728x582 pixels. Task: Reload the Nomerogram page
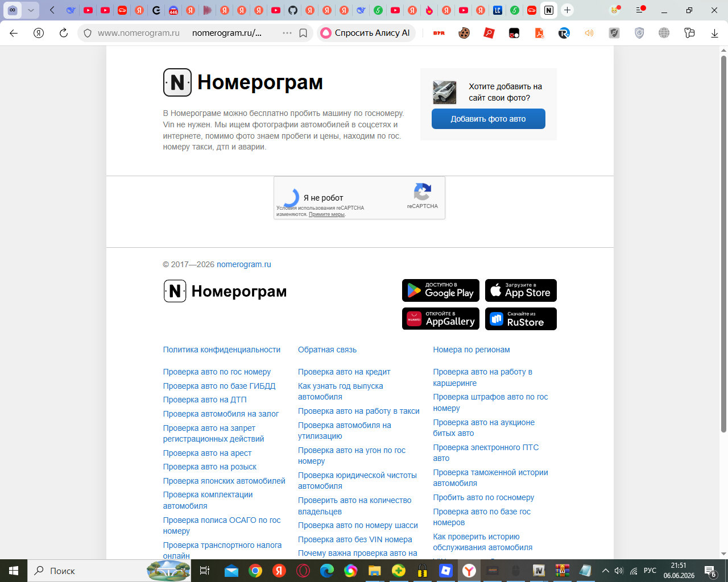(64, 33)
